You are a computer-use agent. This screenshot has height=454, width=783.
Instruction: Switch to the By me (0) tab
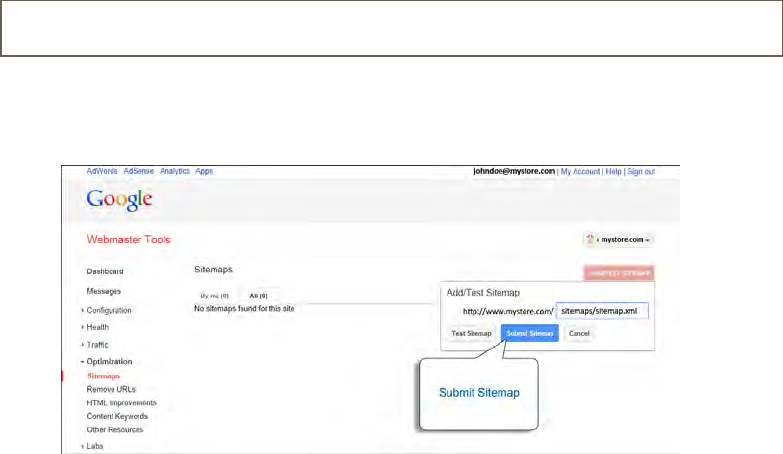coord(214,296)
